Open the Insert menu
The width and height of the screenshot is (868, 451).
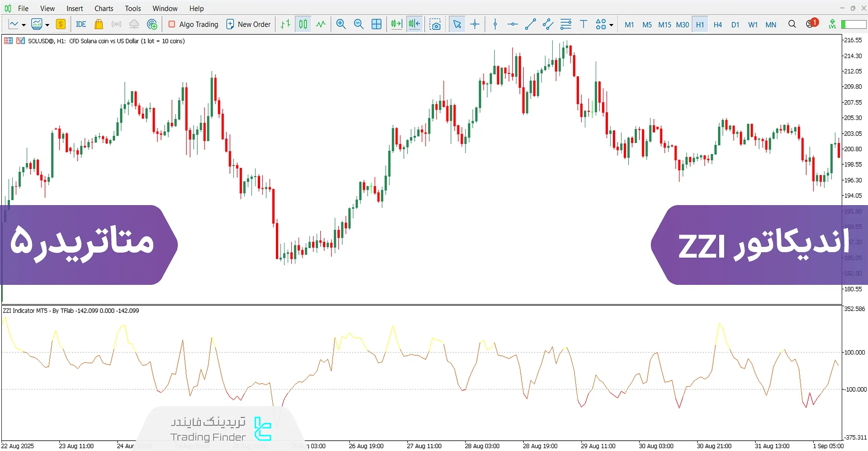pos(75,9)
